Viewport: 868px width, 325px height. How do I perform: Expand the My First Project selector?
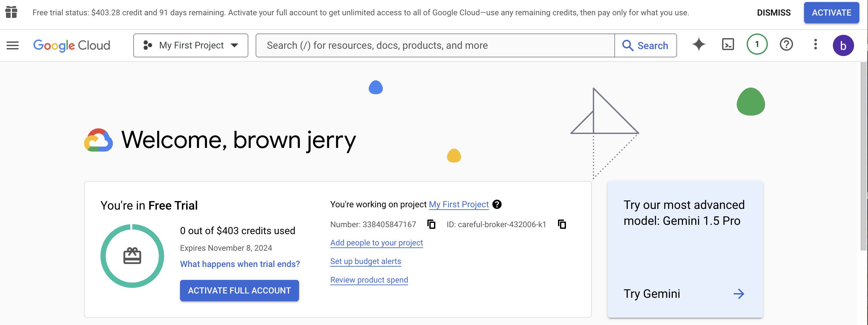(191, 45)
